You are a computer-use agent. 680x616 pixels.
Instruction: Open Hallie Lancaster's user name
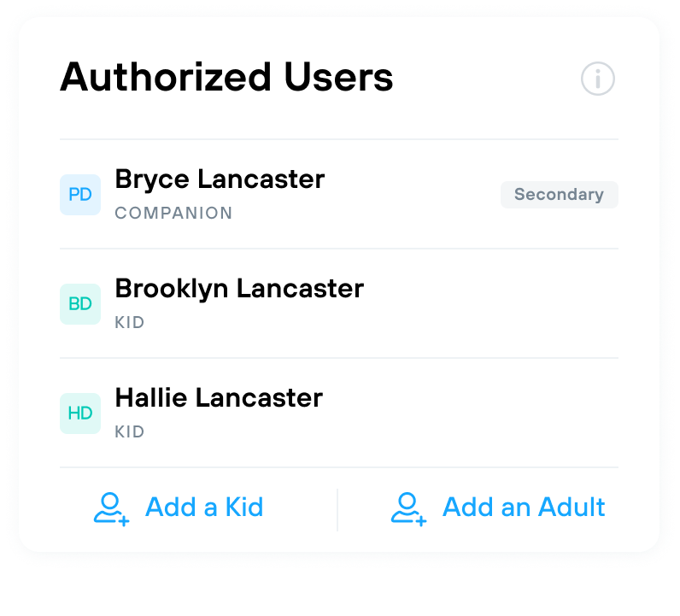(219, 398)
